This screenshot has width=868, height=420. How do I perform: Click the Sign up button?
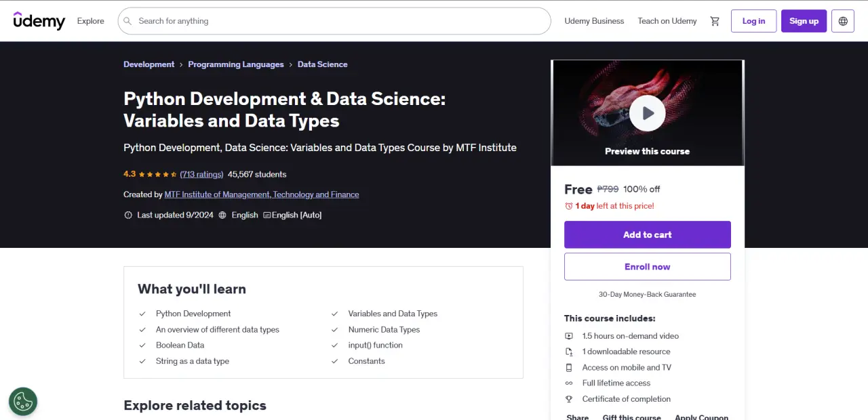click(804, 21)
